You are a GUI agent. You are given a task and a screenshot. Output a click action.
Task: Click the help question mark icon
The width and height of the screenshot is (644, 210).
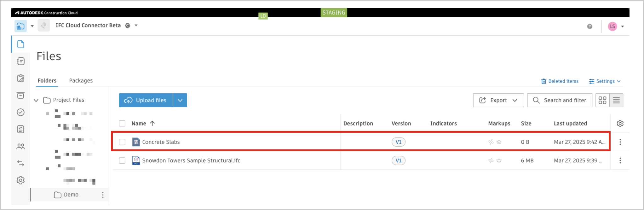(589, 26)
